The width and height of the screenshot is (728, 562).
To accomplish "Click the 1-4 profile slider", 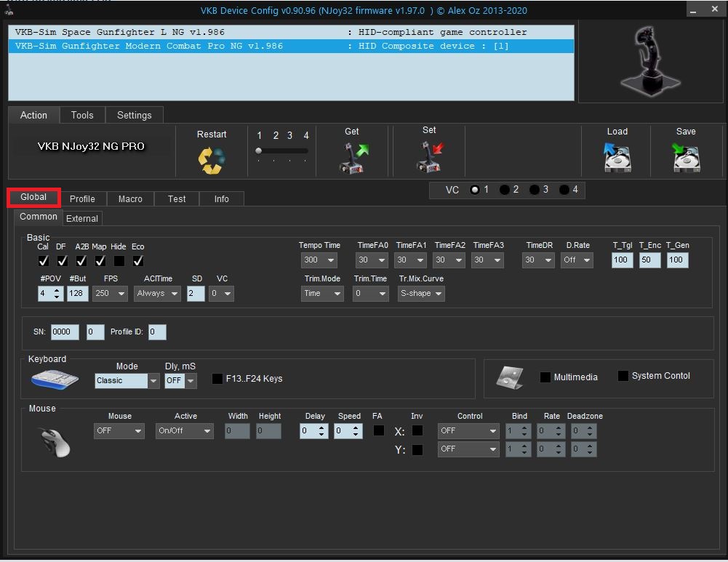I will 281,150.
